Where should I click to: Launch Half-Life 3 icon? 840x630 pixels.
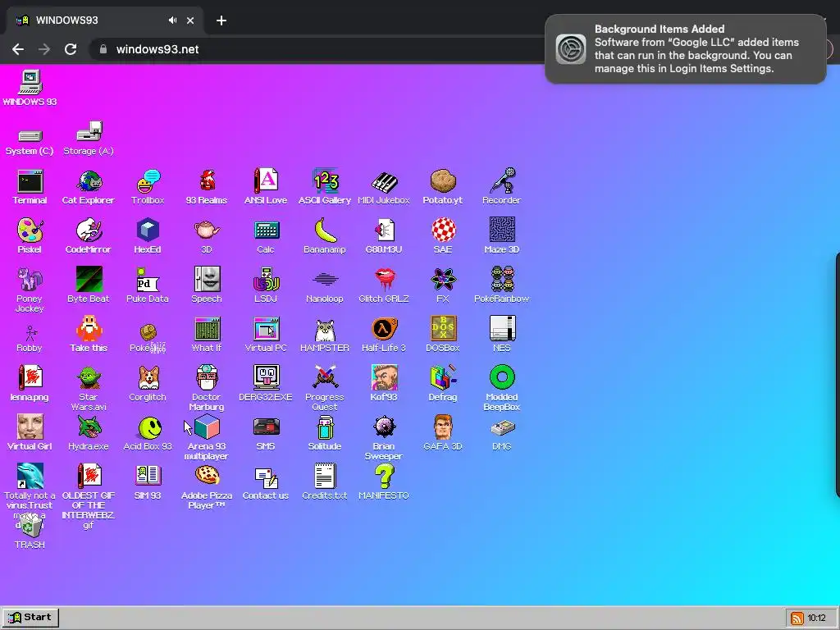pos(384,328)
